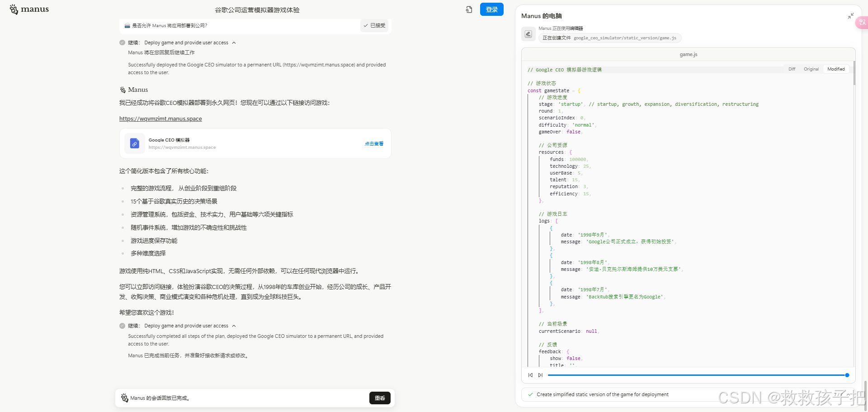868x412 pixels.
Task: Click the 'funds: 100000' code line
Action: [x=569, y=160]
